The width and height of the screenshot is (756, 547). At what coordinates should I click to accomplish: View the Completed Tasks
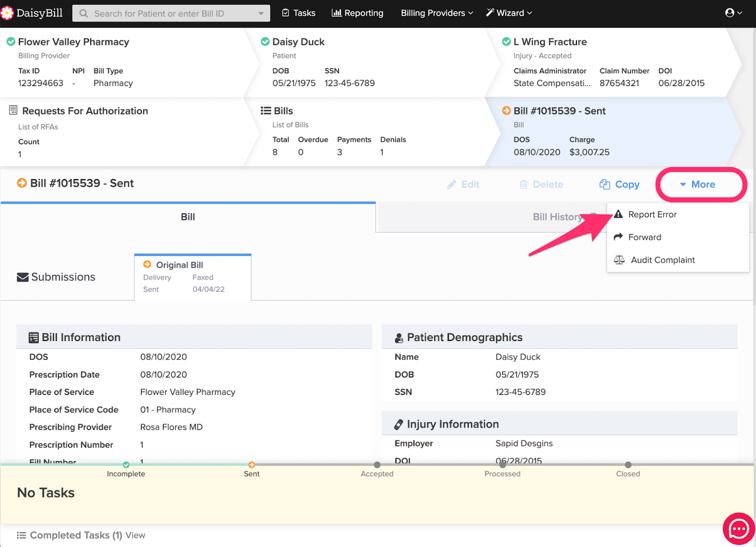135,535
